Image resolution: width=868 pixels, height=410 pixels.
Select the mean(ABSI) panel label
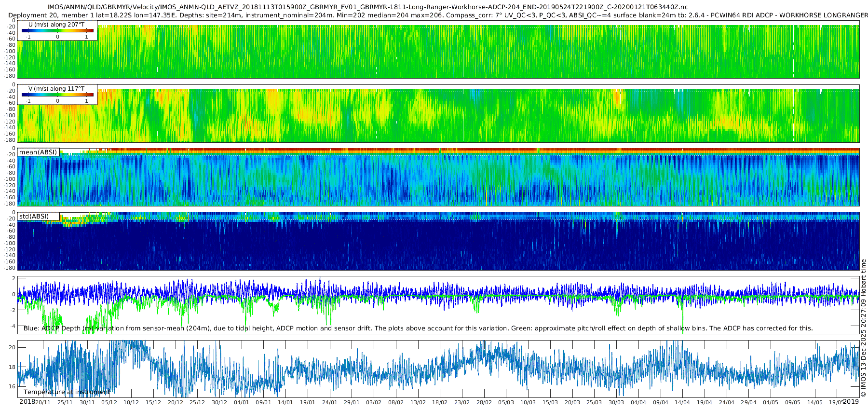pyautogui.click(x=38, y=152)
